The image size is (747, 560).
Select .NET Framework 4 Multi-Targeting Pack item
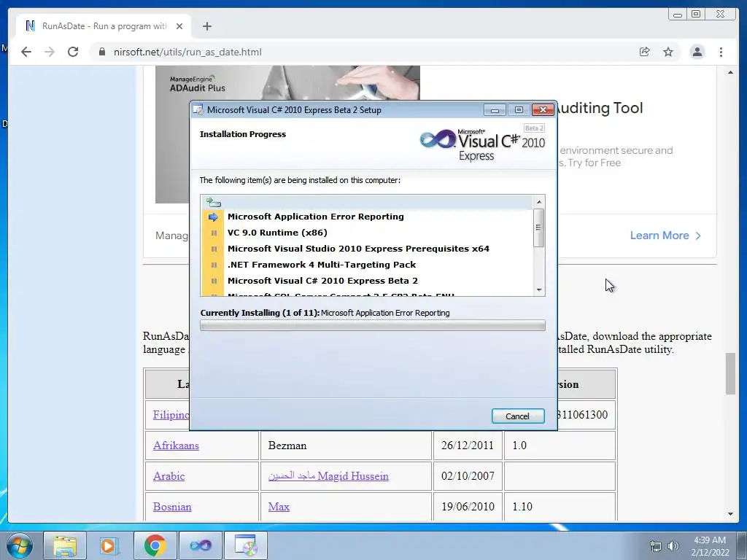[x=322, y=265]
